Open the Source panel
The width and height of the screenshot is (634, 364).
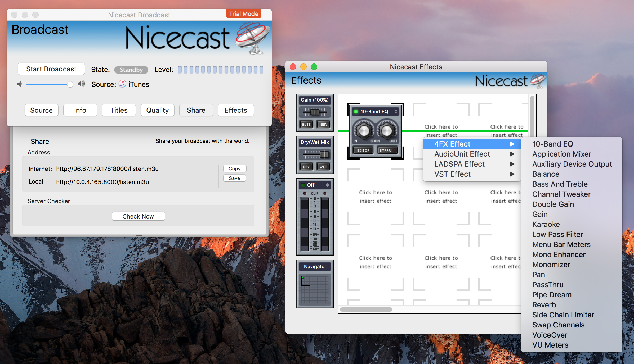(41, 110)
